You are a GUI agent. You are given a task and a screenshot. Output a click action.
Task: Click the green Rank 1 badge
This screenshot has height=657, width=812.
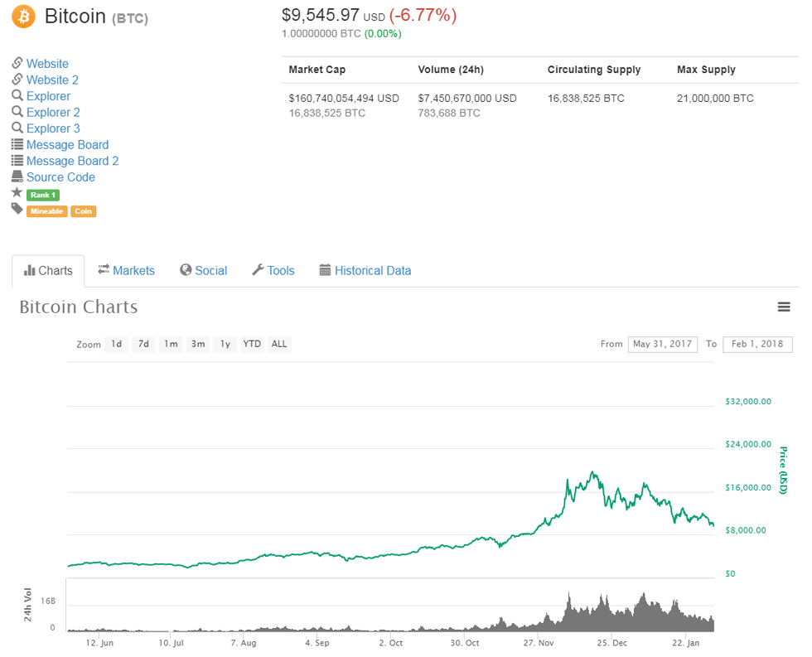[42, 194]
